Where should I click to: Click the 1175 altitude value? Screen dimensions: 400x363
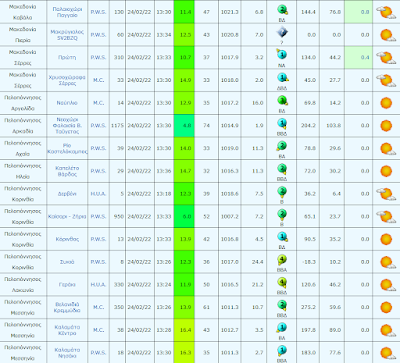117,125
